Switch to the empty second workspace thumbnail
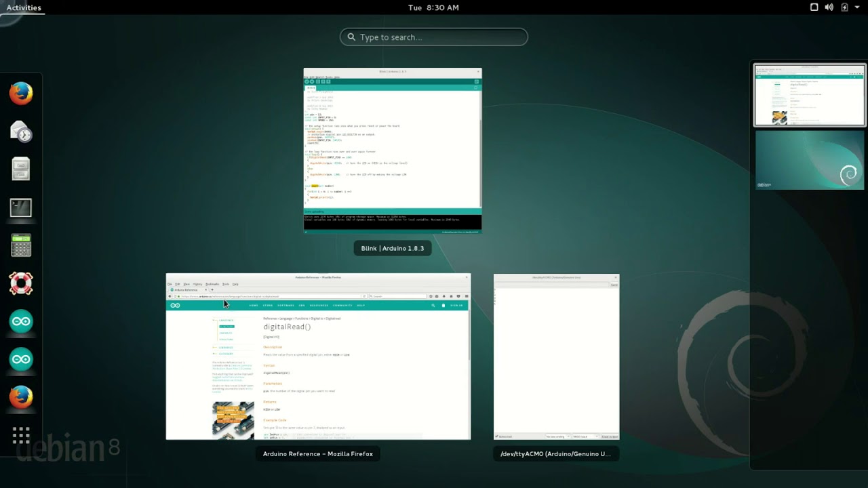Viewport: 868px width, 488px height. pyautogui.click(x=810, y=160)
